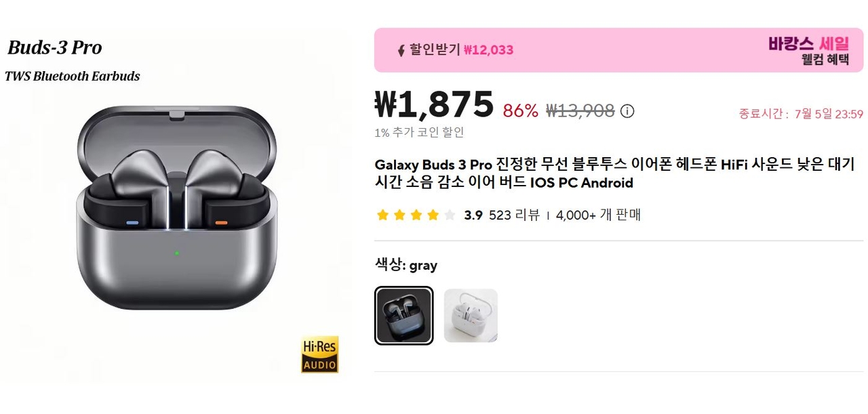This screenshot has height=414, width=868.
Task: Click the 종료시간 sale end time
Action: tap(800, 114)
